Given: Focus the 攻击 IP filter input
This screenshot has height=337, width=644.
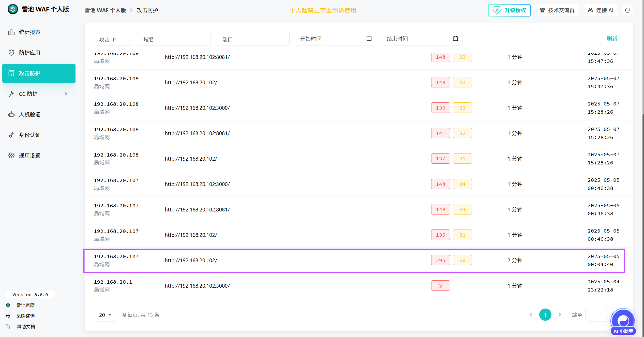Looking at the screenshot, I should [113, 39].
